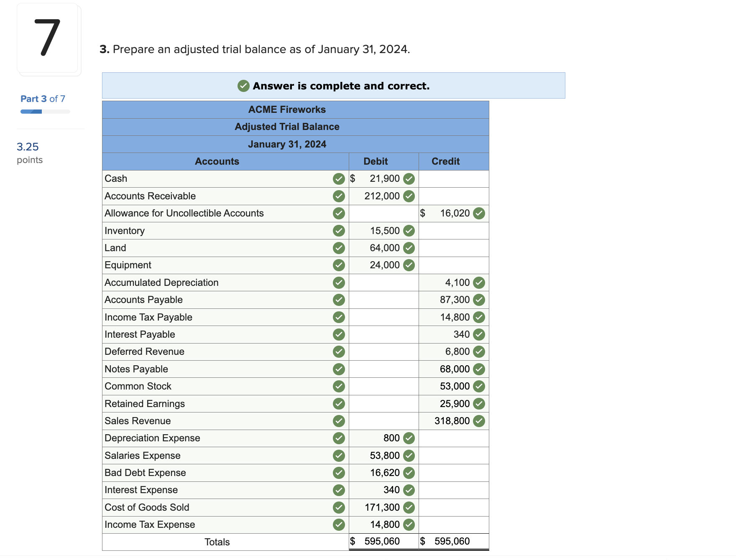736x560 pixels.
Task: Click the "14,800" Income Tax Payable credit value
Action: pyautogui.click(x=455, y=318)
